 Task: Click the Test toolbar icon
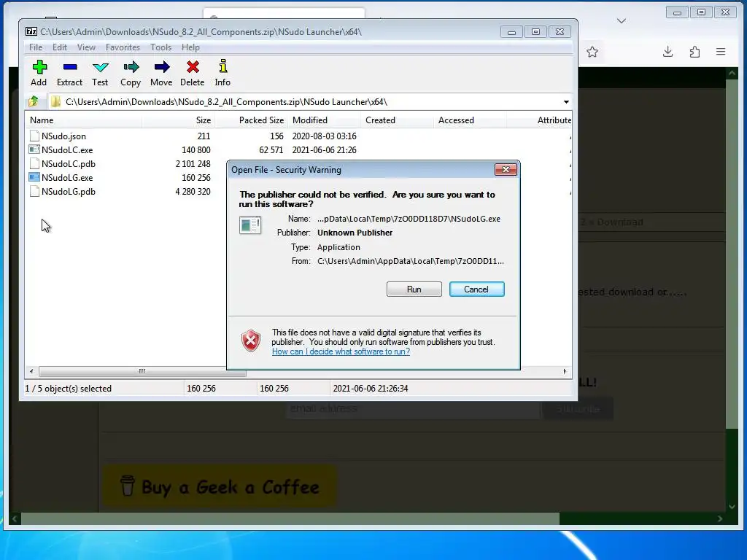(100, 67)
